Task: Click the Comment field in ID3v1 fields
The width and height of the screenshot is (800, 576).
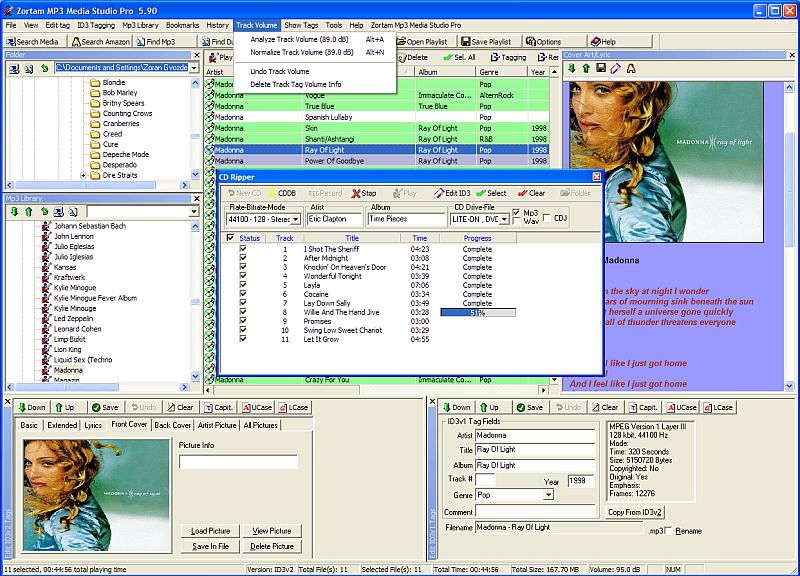Action: (x=535, y=511)
